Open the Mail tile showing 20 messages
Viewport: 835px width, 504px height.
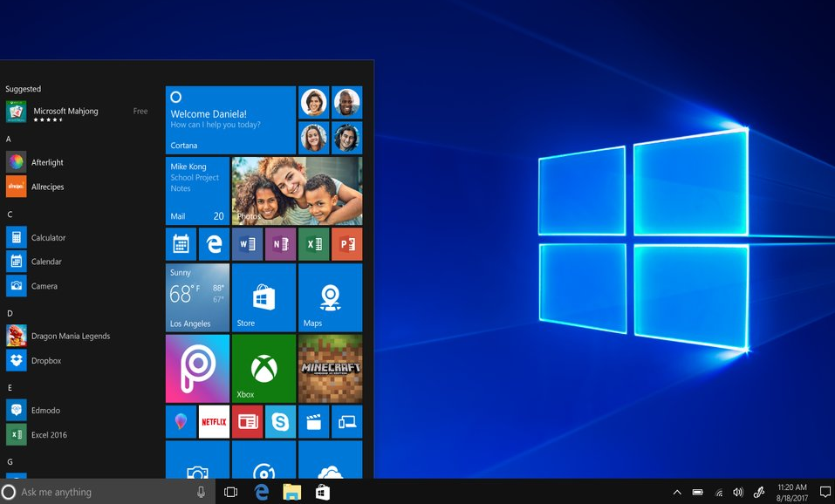click(x=196, y=190)
